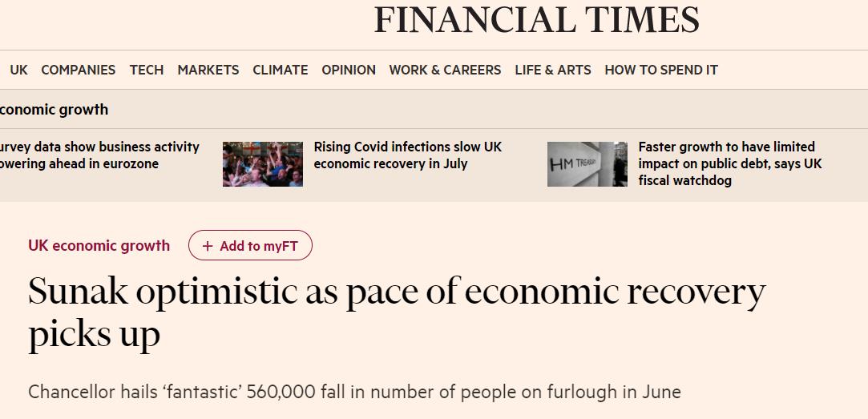Select Tech in the navigation bar
Image resolution: width=868 pixels, height=419 pixels.
click(147, 70)
